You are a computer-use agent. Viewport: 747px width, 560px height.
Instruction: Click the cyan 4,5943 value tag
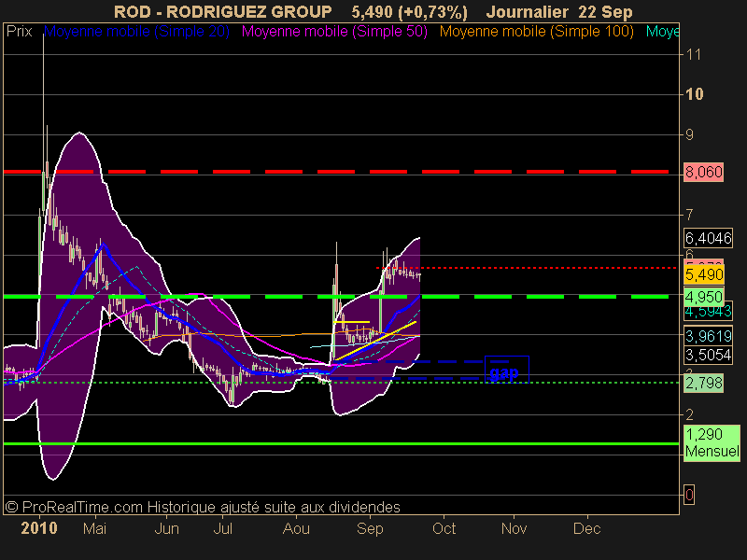point(709,313)
